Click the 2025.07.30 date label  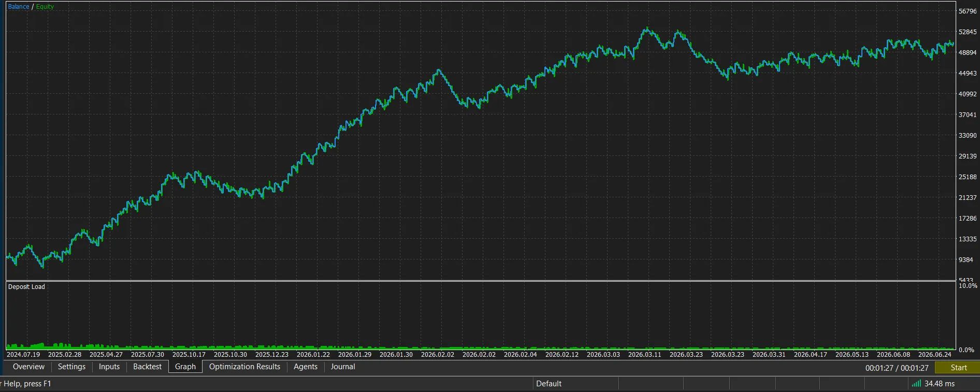point(148,355)
